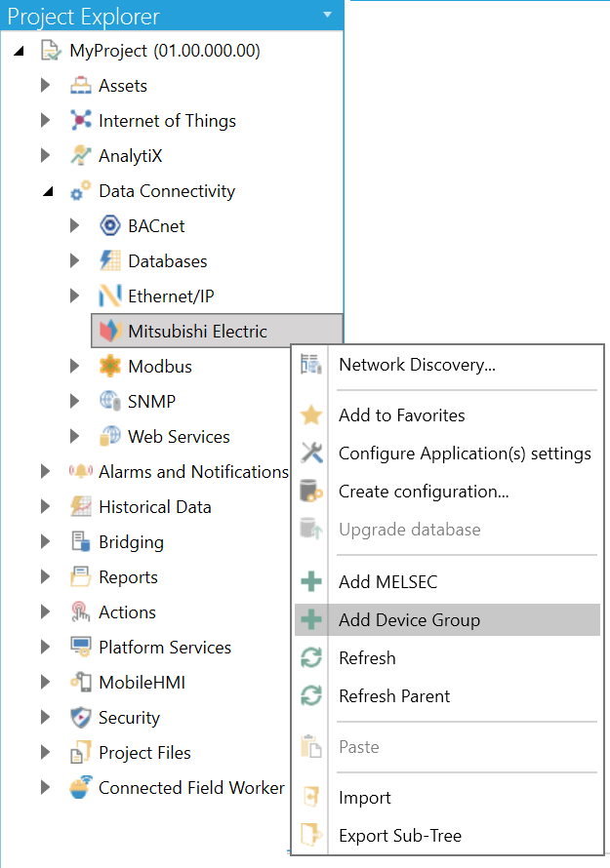Click the AnalytiX icon
610x868 pixels.
pyautogui.click(x=81, y=156)
